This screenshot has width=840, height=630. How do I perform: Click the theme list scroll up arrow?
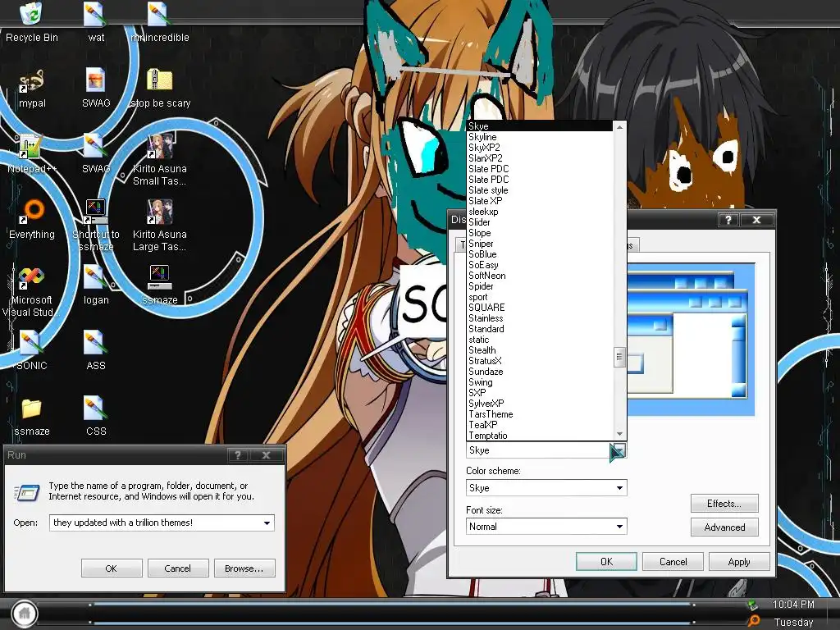click(619, 127)
